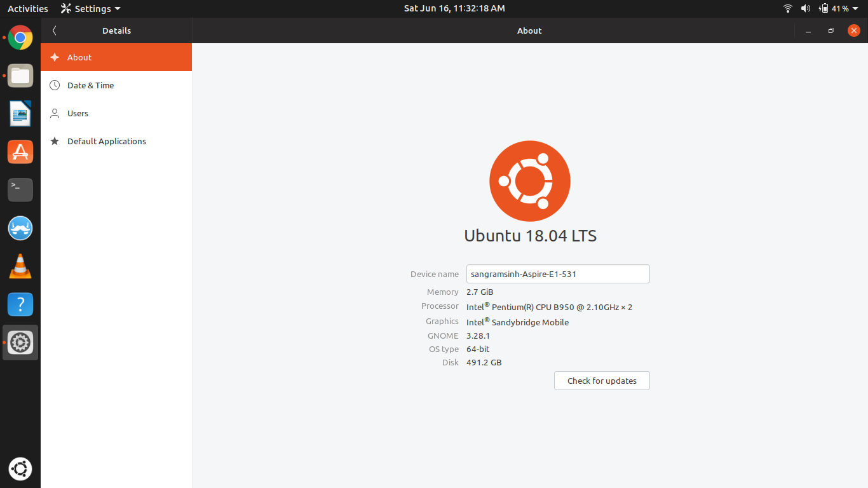Open the Files application in the dock
Viewport: 868px width, 488px height.
[20, 76]
